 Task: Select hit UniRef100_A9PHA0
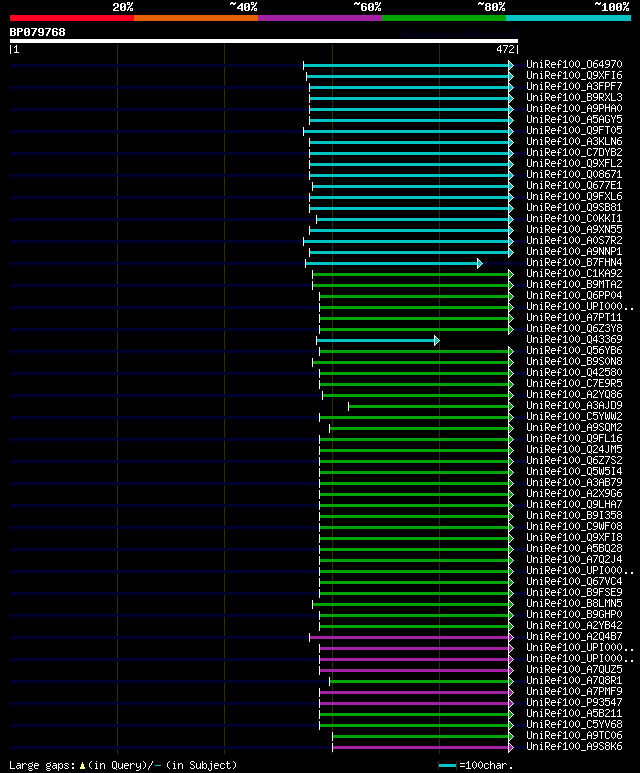574,108
